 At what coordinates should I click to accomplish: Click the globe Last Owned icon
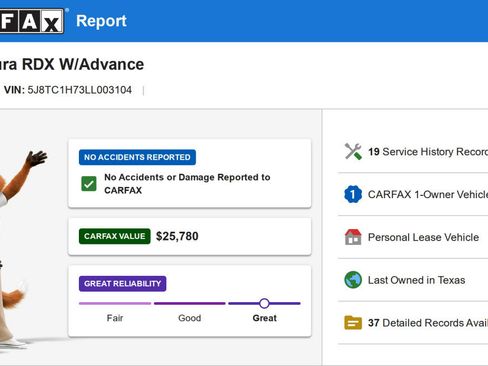tap(353, 280)
